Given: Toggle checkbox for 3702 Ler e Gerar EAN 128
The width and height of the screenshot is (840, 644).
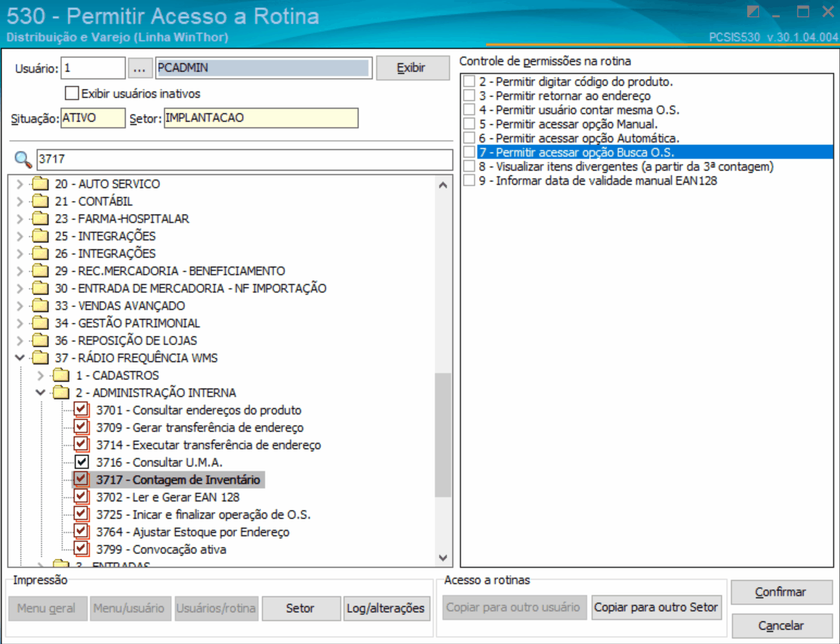Looking at the screenshot, I should point(81,498).
